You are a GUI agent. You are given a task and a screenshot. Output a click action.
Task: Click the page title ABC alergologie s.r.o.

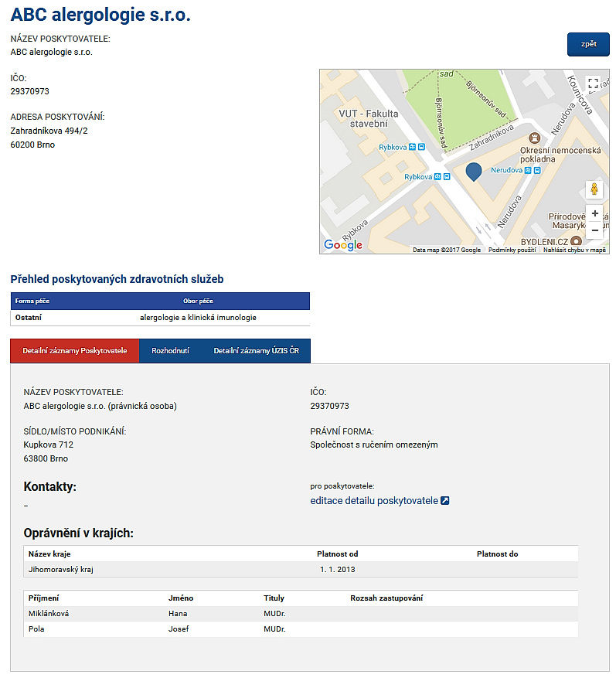100,14
